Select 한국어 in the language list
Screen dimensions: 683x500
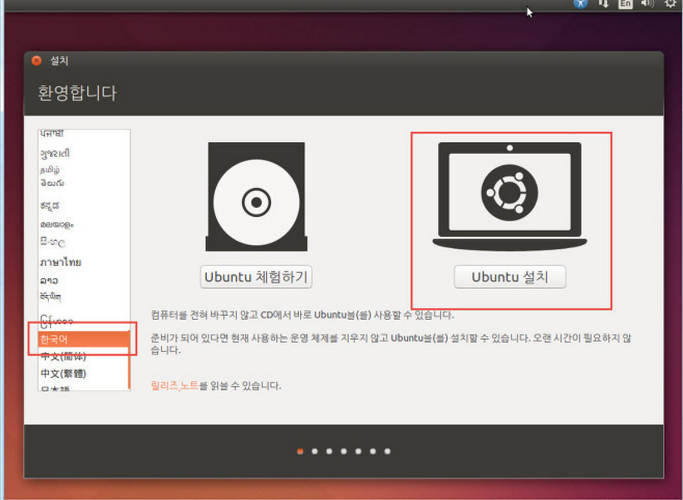[x=84, y=339]
